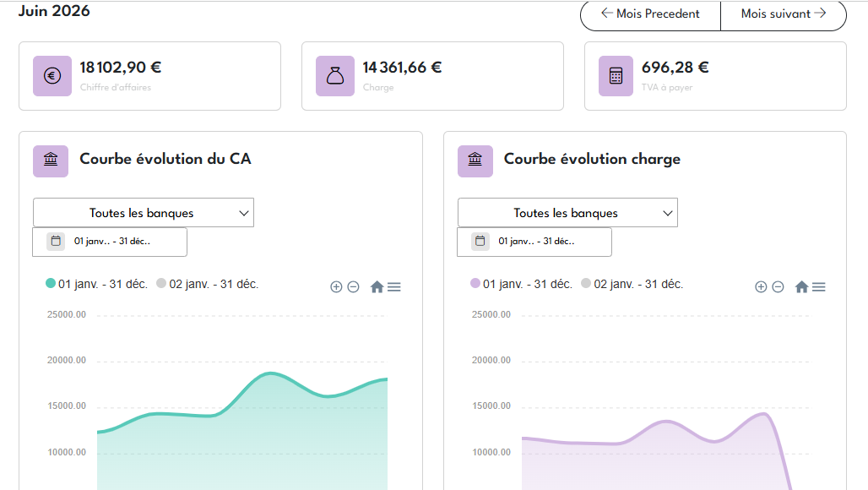Click the euro icon on Chiffre d'affaires card
This screenshot has width=868, height=490.
pyautogui.click(x=52, y=76)
